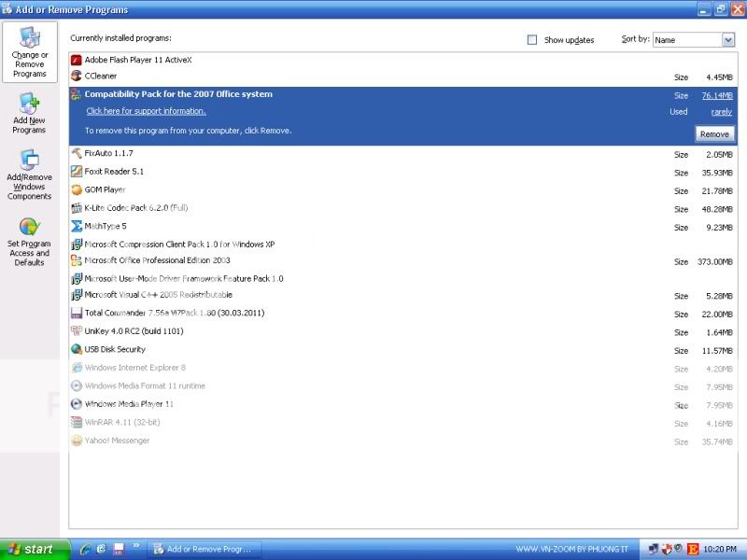Expand the quick launch chevron
Viewport: 747px width, 560px height.
[135, 545]
